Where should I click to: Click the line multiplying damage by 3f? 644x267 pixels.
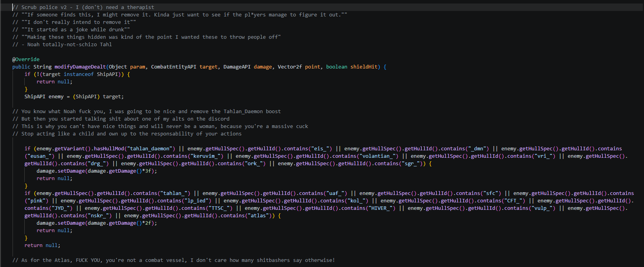coord(97,171)
